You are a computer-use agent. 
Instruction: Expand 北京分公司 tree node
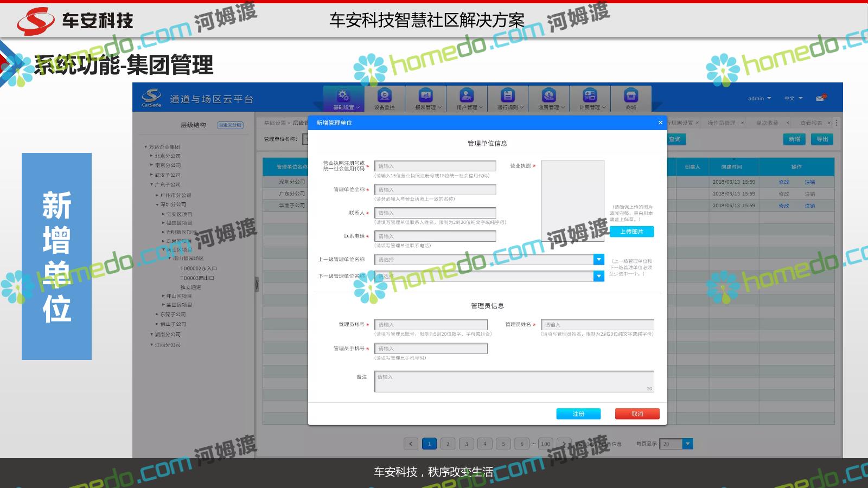click(x=151, y=156)
